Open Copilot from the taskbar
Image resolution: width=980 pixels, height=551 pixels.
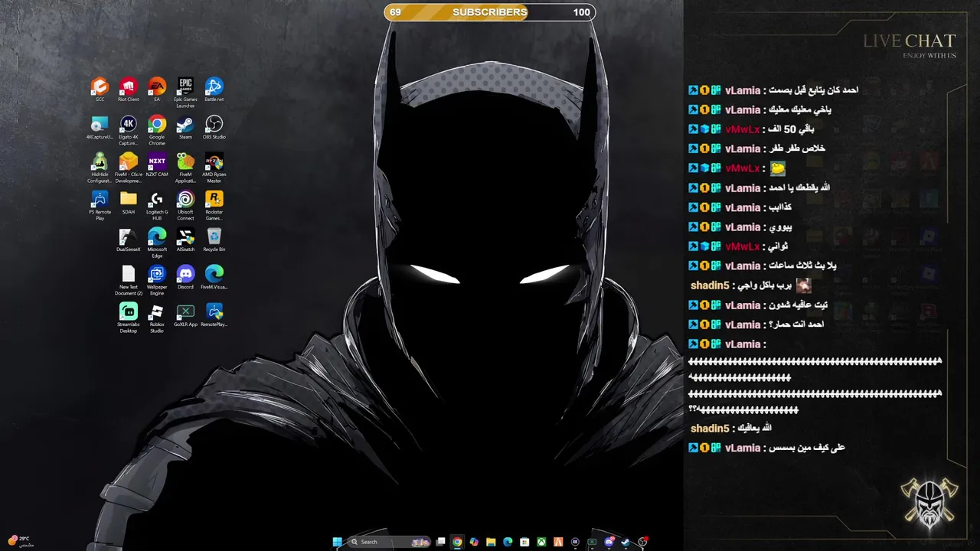474,542
